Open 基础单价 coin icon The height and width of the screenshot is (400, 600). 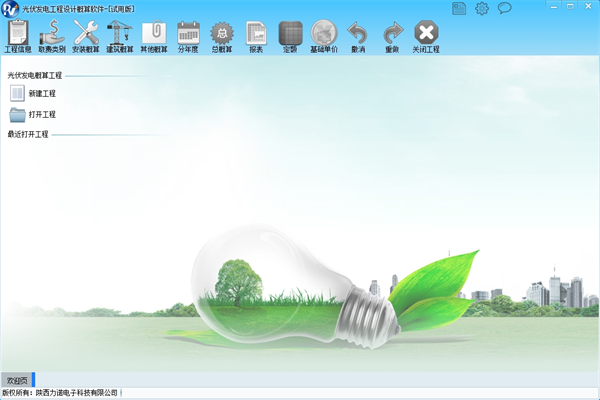click(x=324, y=33)
